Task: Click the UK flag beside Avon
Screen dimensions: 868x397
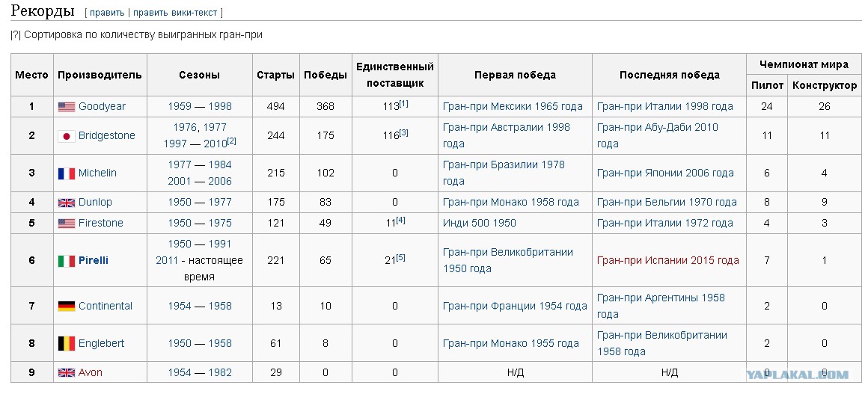Action: pos(67,372)
